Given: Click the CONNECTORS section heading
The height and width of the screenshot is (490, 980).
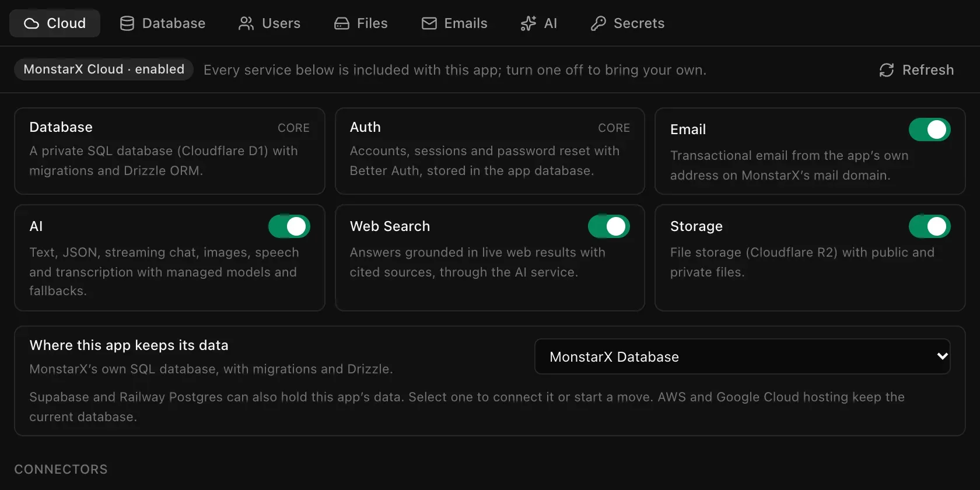Looking at the screenshot, I should pos(61,470).
